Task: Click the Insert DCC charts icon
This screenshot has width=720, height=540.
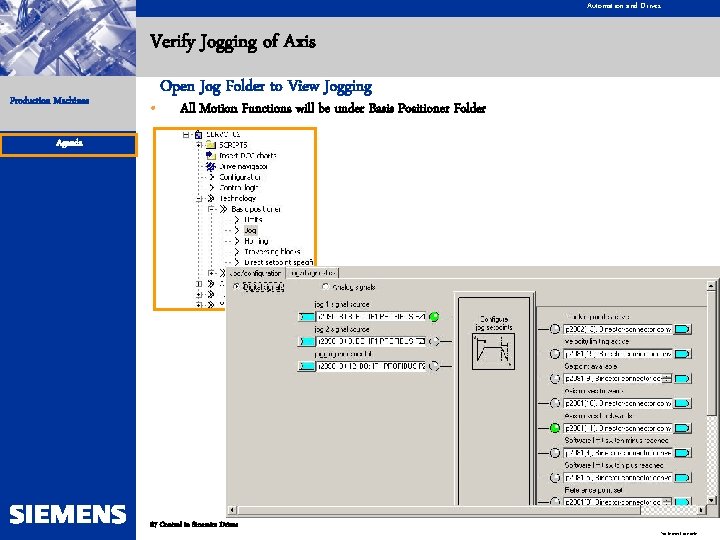Action: tap(211, 155)
